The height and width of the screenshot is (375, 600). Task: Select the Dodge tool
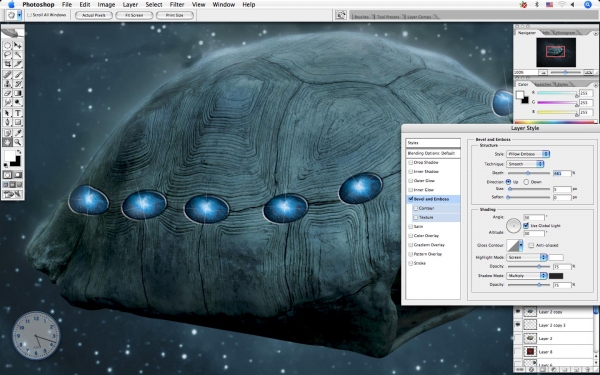18,102
